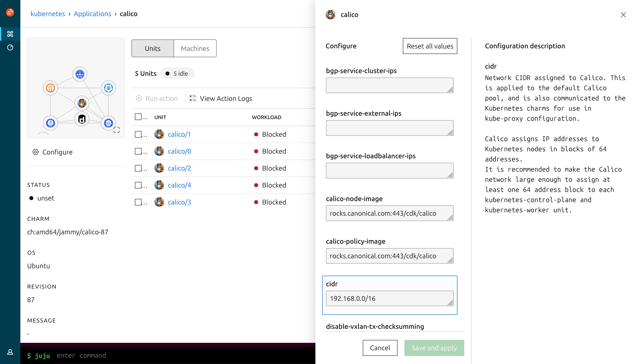
Task: Check the calico/2 unit checkbox
Action: 138,168
